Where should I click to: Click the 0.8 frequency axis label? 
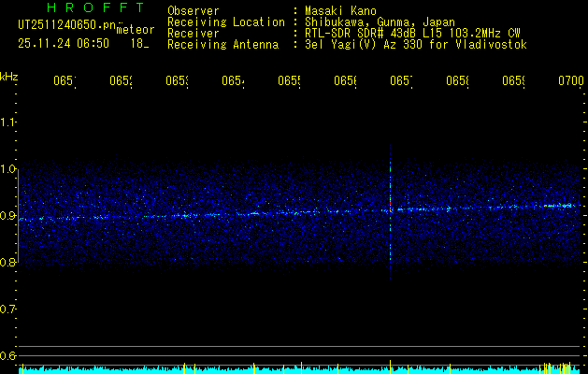(7, 262)
